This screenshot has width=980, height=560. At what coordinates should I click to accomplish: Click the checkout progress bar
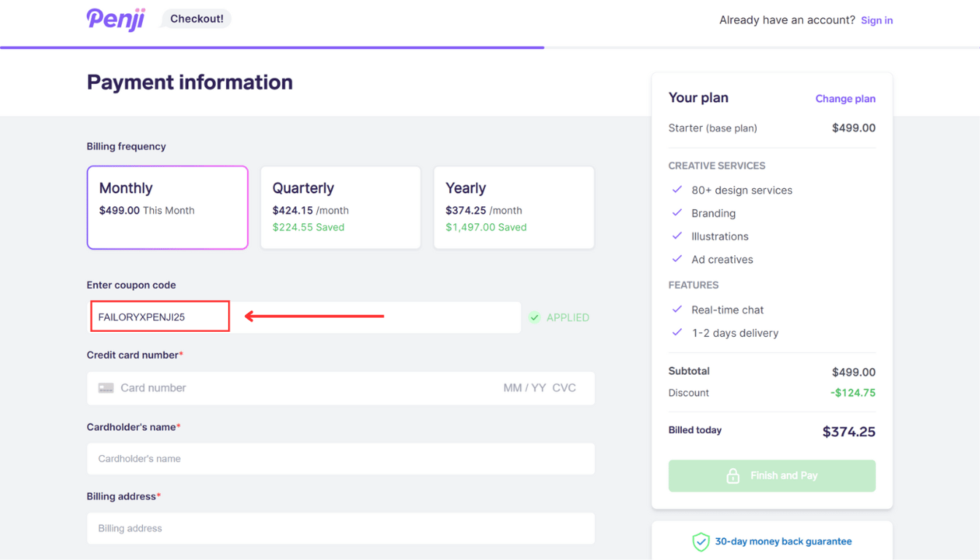tap(272, 47)
